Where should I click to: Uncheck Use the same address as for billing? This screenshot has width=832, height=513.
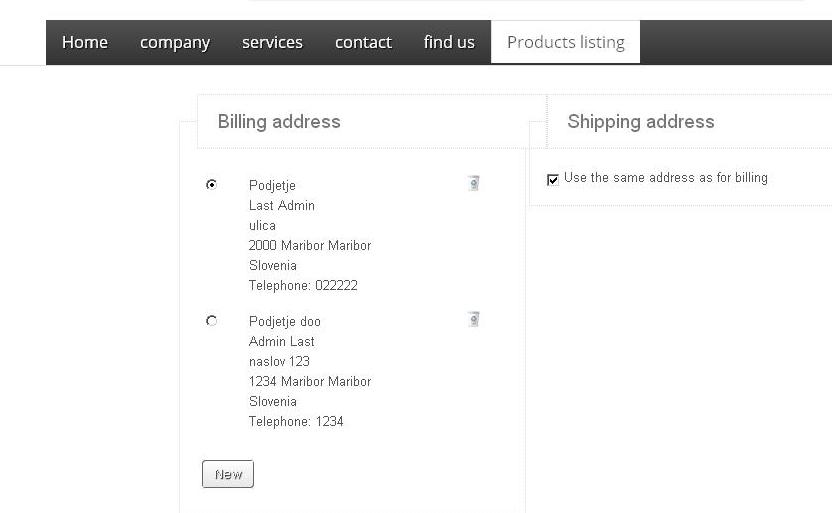[552, 179]
